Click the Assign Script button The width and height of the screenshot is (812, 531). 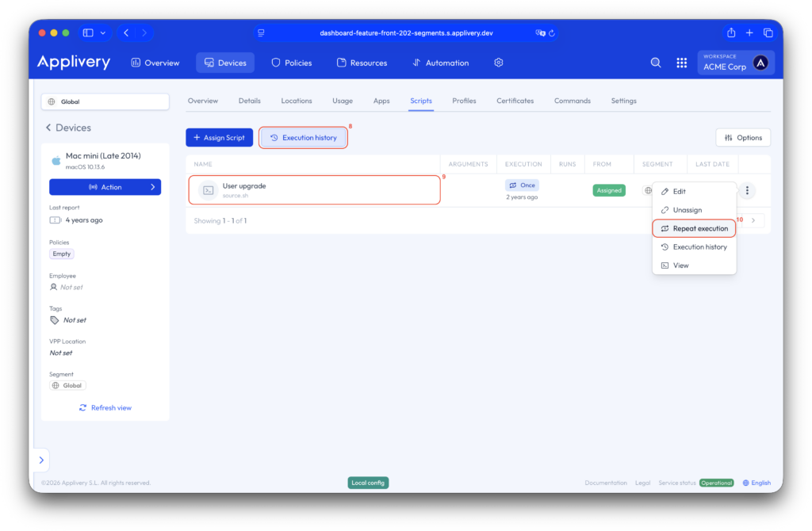220,138
